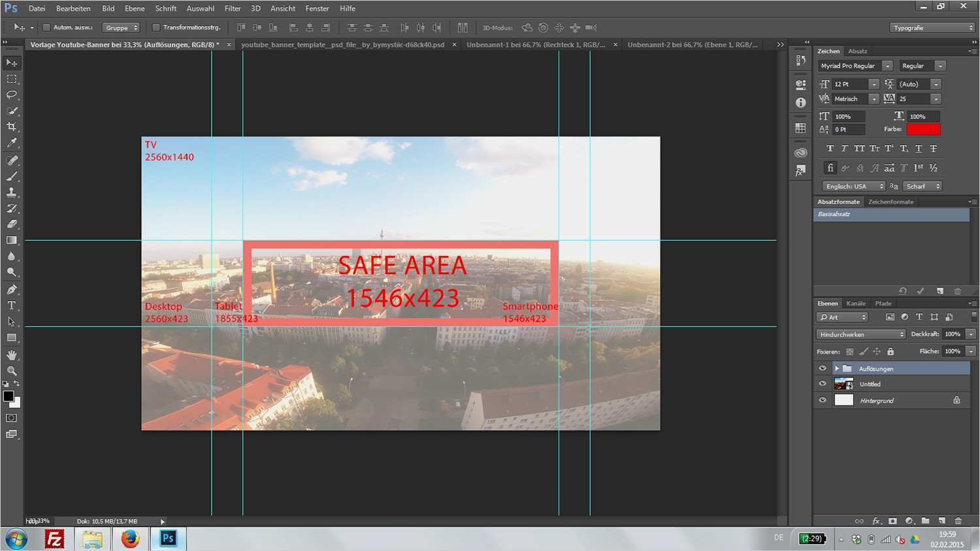The width and height of the screenshot is (980, 551).
Task: Select the Type tool
Action: click(12, 305)
